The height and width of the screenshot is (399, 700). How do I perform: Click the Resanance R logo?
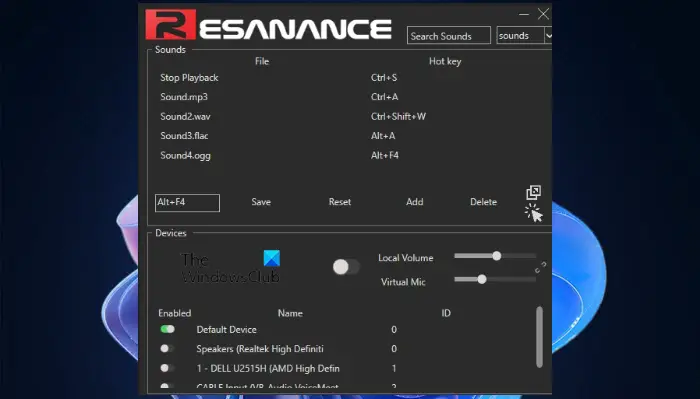pos(171,25)
